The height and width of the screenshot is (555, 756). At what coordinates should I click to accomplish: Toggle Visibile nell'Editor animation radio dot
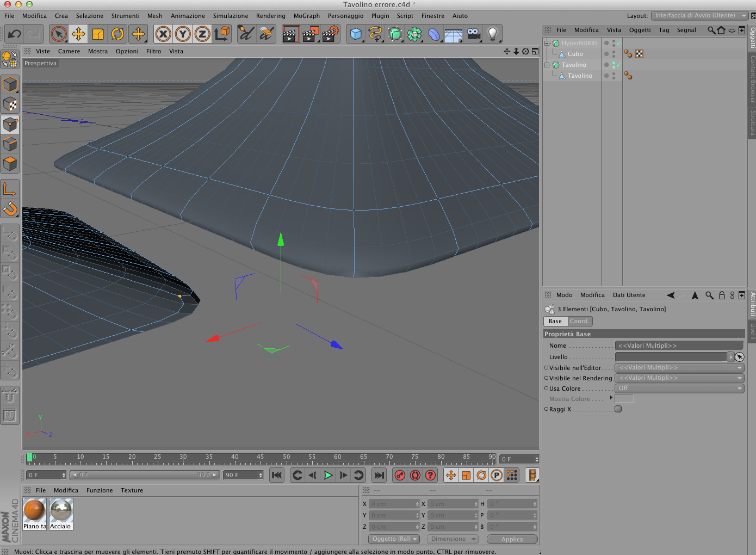click(x=546, y=368)
